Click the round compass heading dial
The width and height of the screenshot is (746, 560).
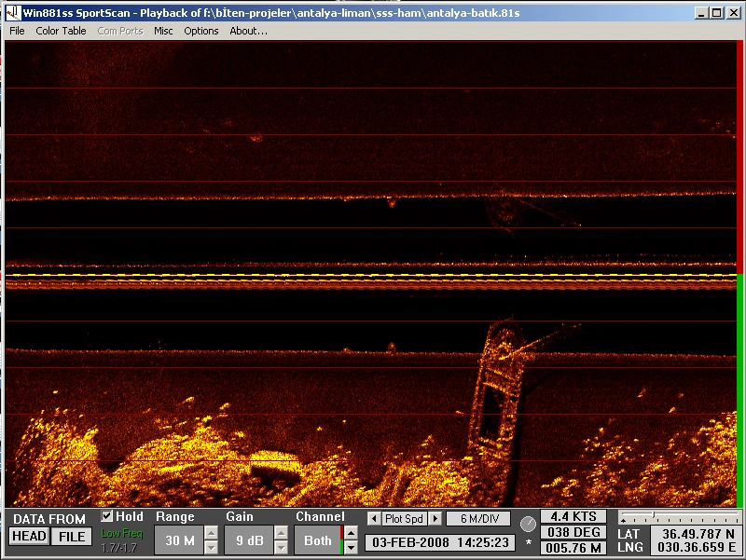click(x=528, y=525)
